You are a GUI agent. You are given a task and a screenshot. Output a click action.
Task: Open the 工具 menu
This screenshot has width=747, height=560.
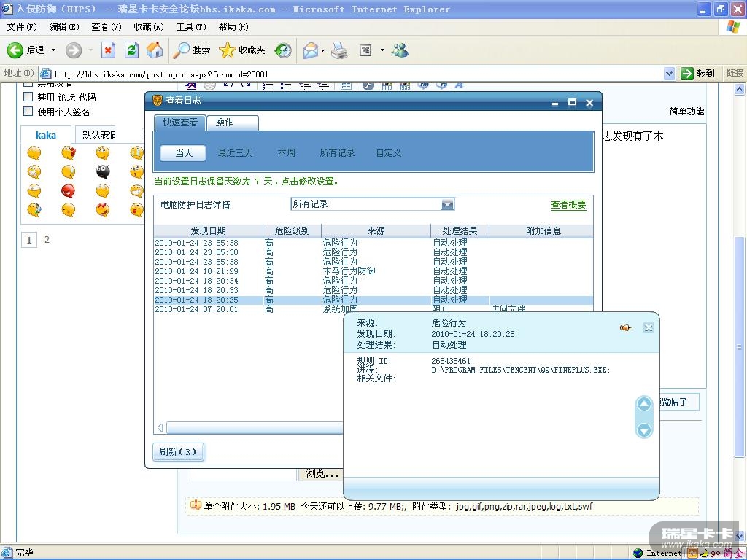[x=191, y=27]
